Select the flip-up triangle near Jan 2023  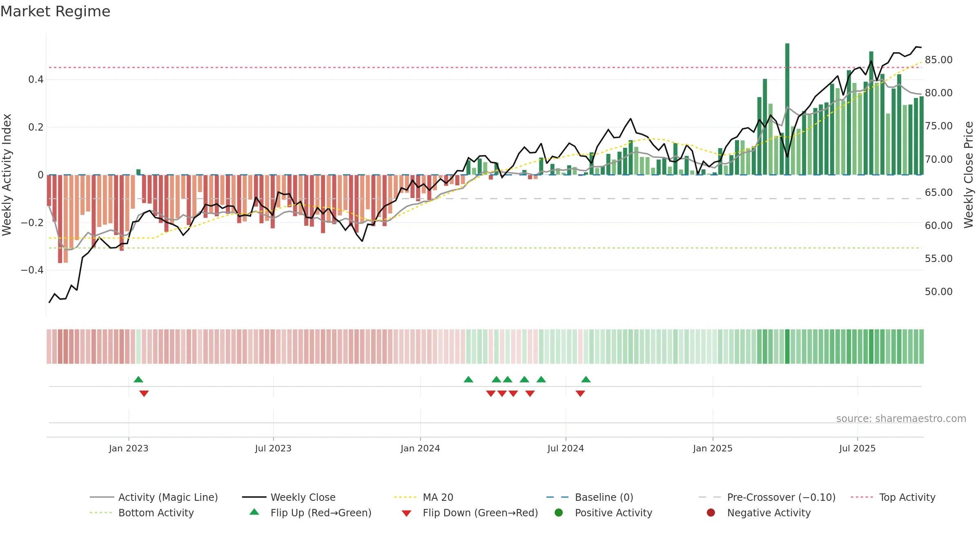[x=138, y=379]
